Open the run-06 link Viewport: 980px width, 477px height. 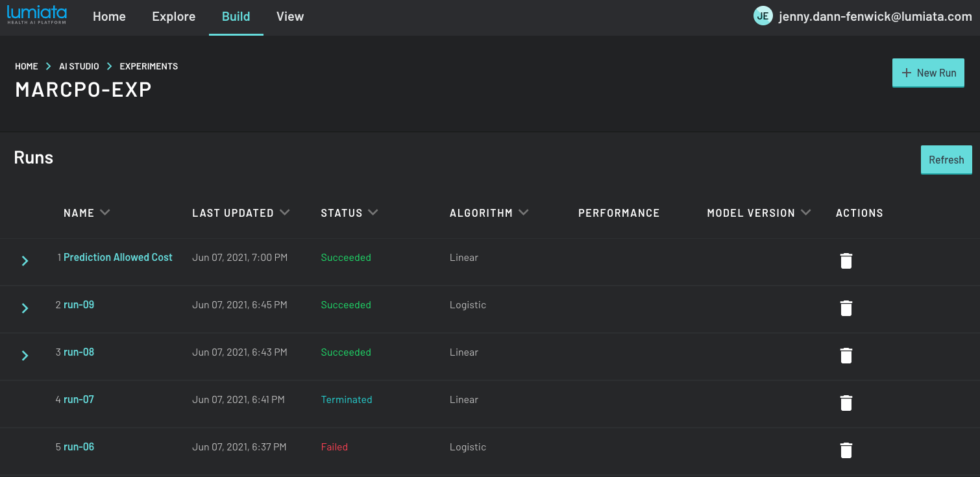coord(79,447)
